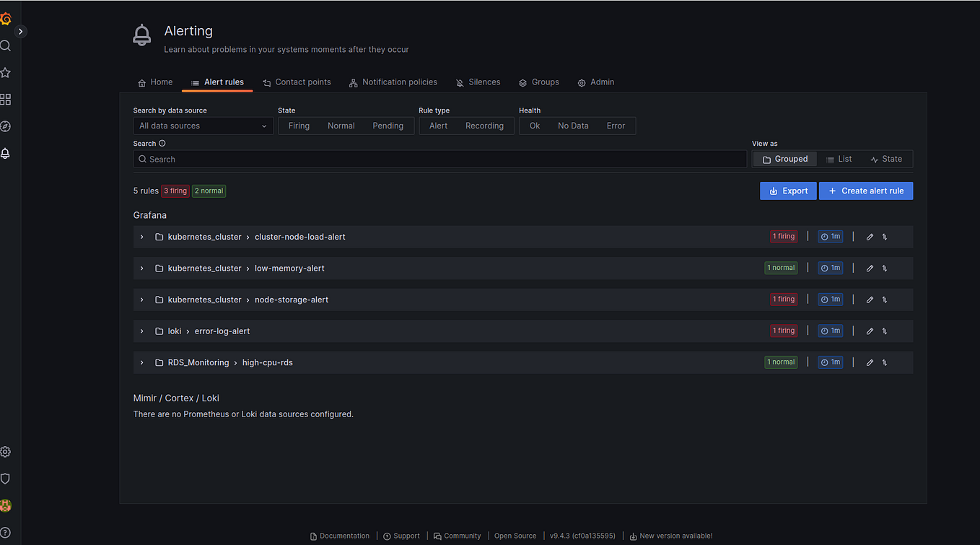Screen dimensions: 980x545
Task: Switch to the Contact points tab
Action: [297, 82]
